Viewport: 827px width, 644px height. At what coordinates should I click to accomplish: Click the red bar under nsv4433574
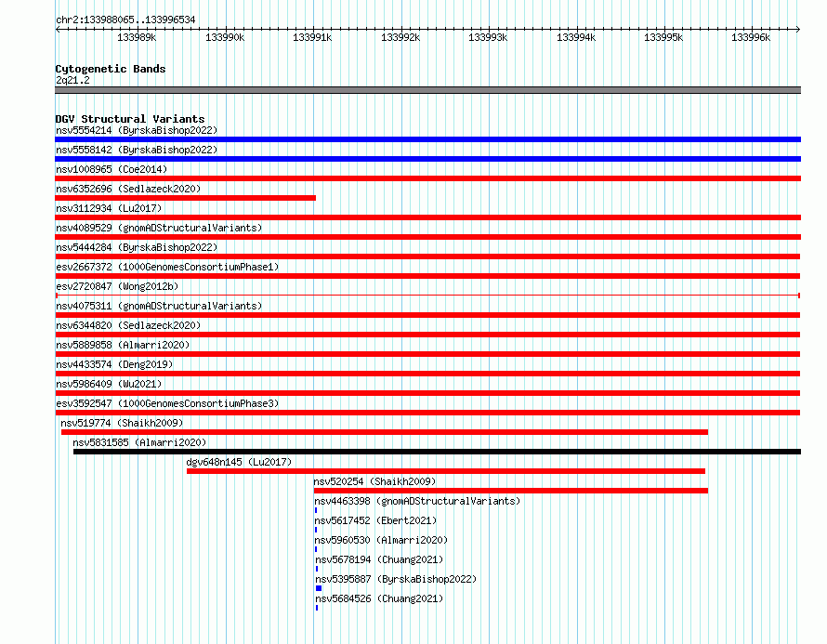427,374
